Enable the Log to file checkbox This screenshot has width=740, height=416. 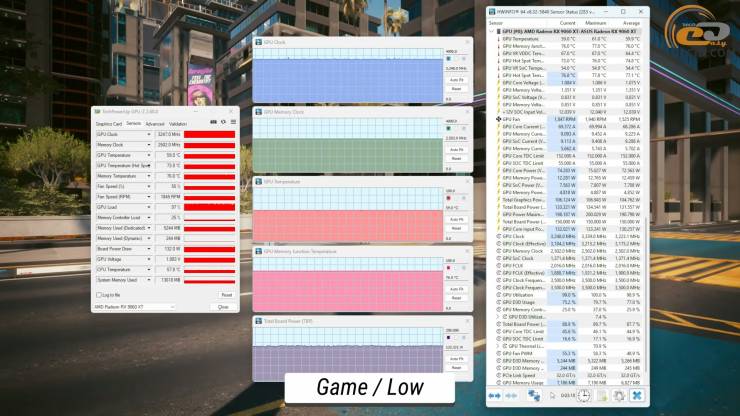(x=98, y=295)
